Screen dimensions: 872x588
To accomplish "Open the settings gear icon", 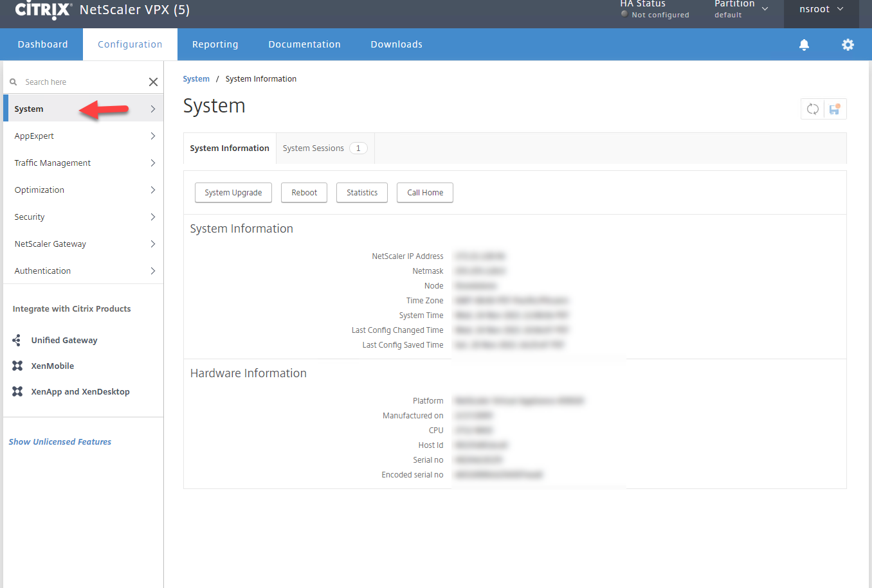I will 848,44.
